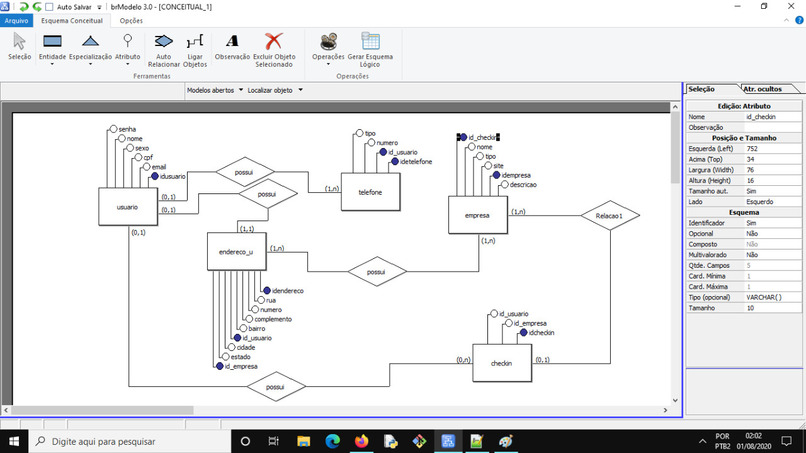The image size is (806, 453).
Task: Open the Operações dropdown arrow
Action: point(328,64)
